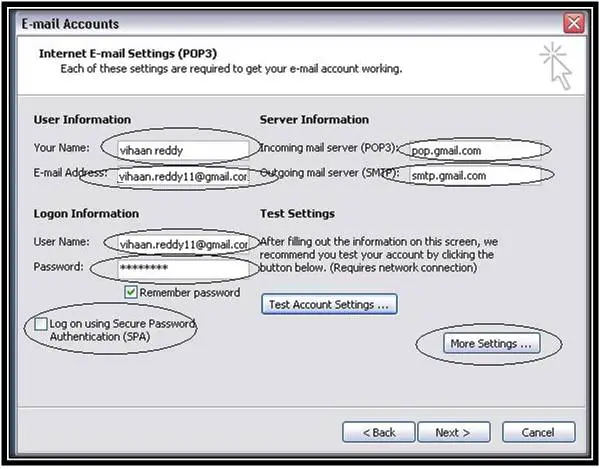Click the Test Account Settings button

click(329, 304)
